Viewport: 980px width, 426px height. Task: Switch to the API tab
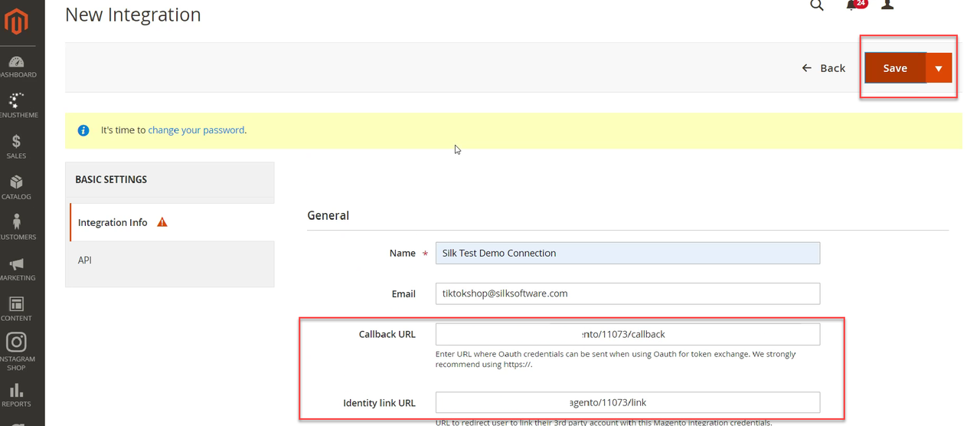[85, 261]
